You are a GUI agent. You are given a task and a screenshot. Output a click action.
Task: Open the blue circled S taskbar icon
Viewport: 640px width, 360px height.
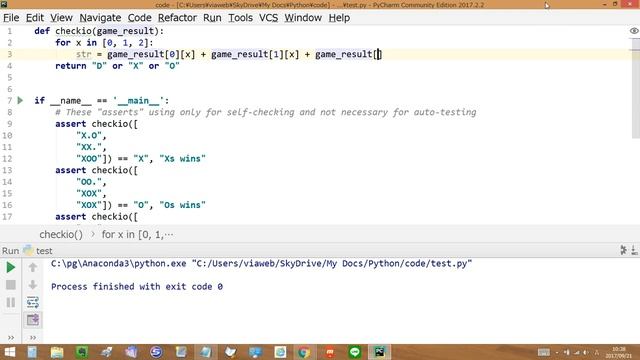156,352
